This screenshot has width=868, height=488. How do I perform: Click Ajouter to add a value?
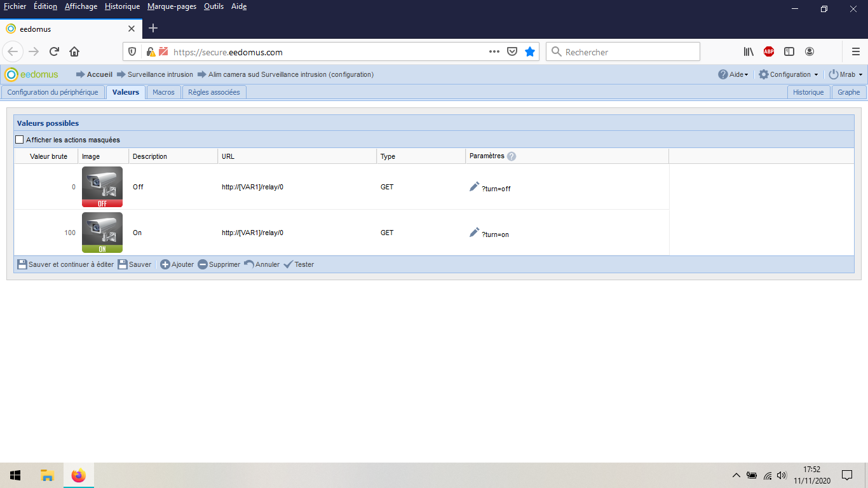coord(177,264)
